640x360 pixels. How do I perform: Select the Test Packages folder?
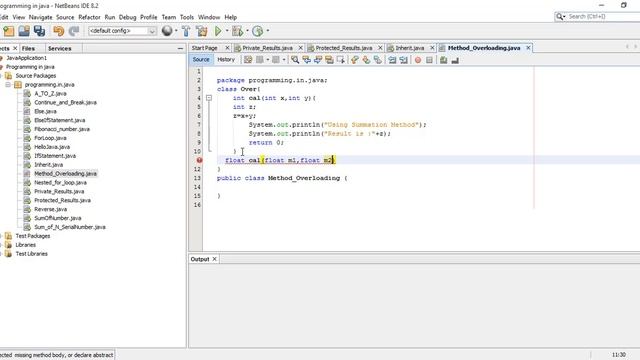(x=33, y=236)
